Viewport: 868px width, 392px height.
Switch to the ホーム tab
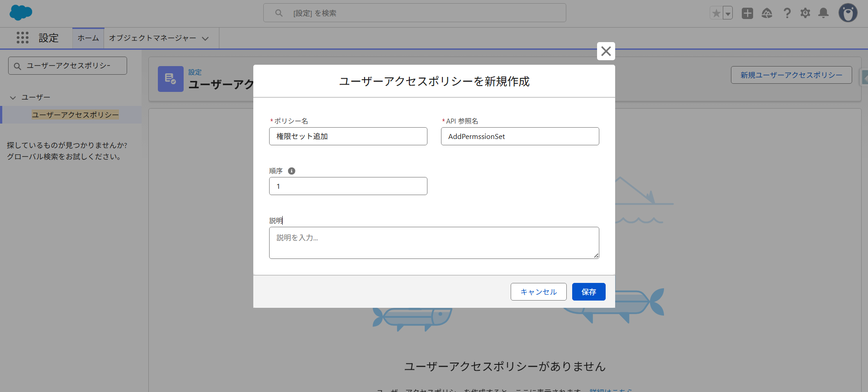click(88, 38)
